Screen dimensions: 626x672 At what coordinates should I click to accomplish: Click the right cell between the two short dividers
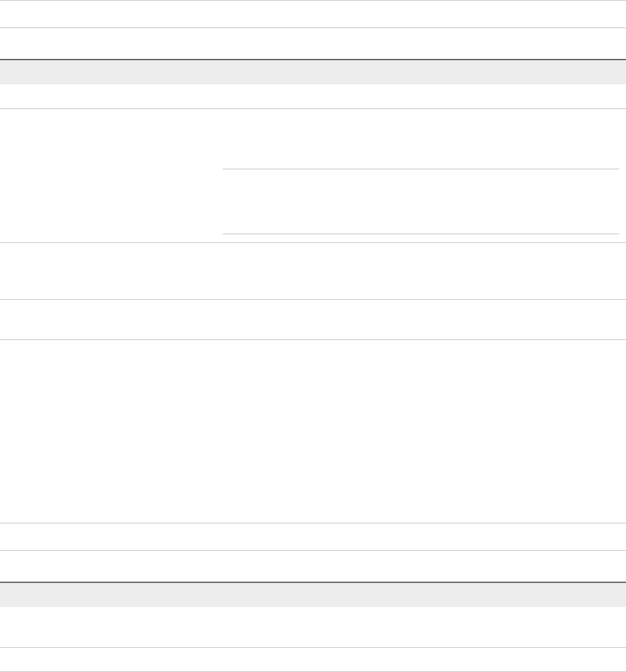[420, 201]
